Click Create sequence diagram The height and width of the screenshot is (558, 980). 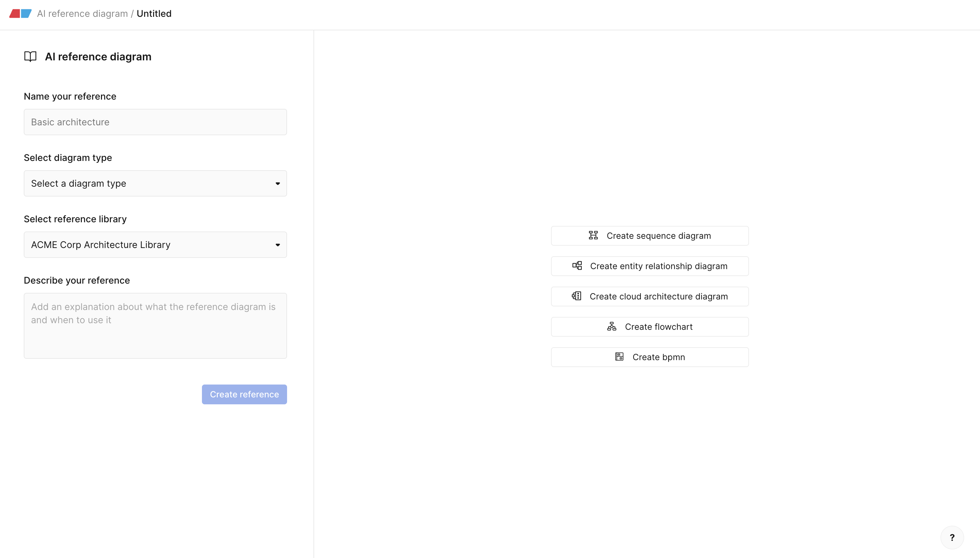click(x=649, y=235)
